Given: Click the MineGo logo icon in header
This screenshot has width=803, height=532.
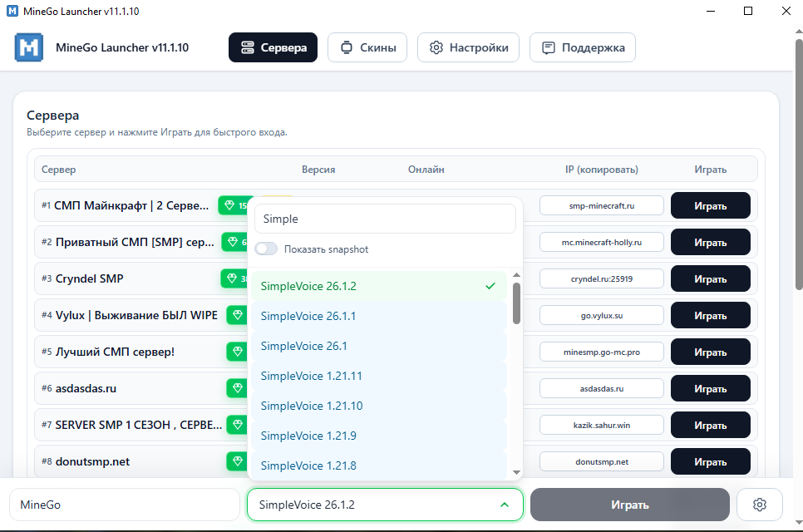Looking at the screenshot, I should click(x=28, y=47).
